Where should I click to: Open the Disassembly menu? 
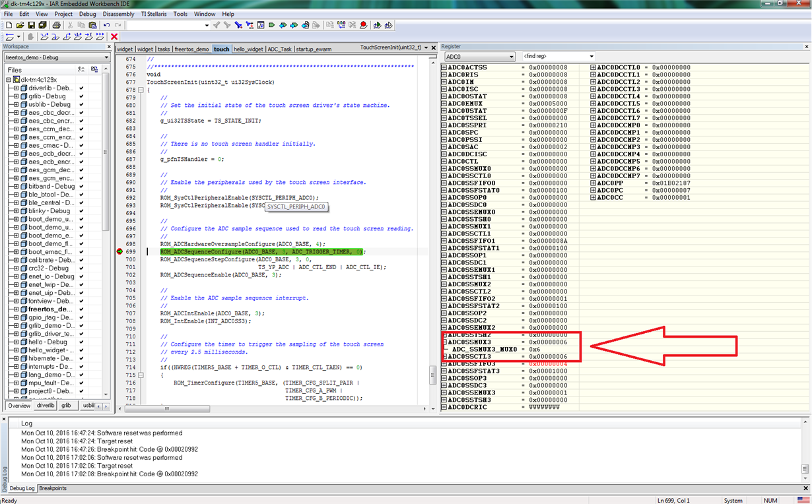tap(118, 14)
